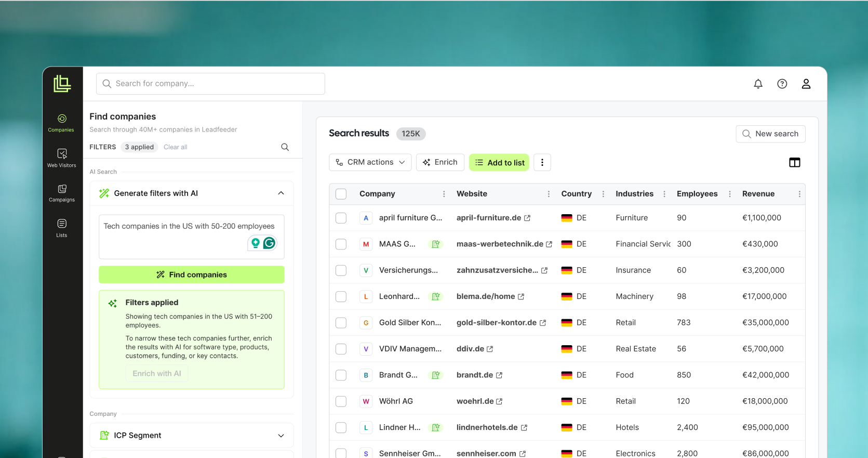Screen dimensions: 868x458
Task: Open Employees column options menu
Action: pos(730,194)
